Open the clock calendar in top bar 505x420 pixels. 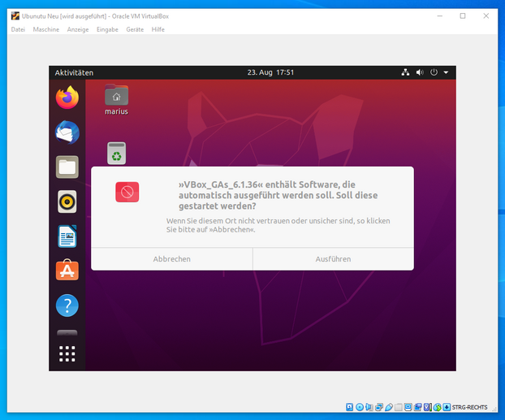270,72
